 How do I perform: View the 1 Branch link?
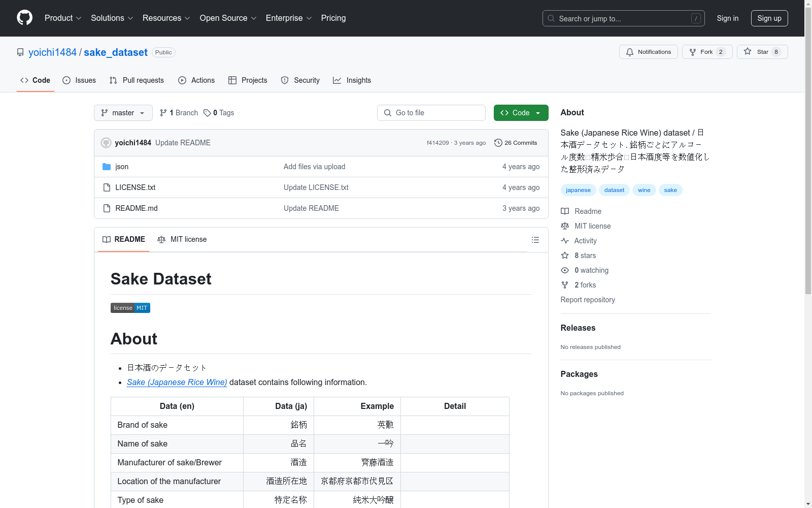pyautogui.click(x=179, y=113)
